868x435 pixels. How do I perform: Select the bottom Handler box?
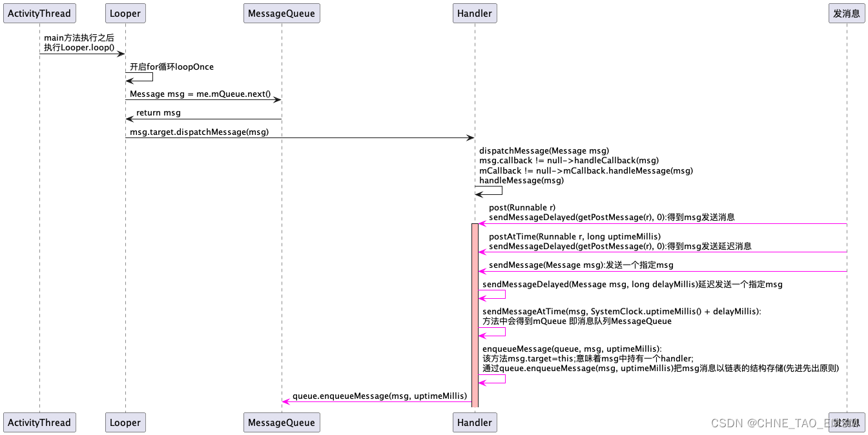click(x=474, y=422)
